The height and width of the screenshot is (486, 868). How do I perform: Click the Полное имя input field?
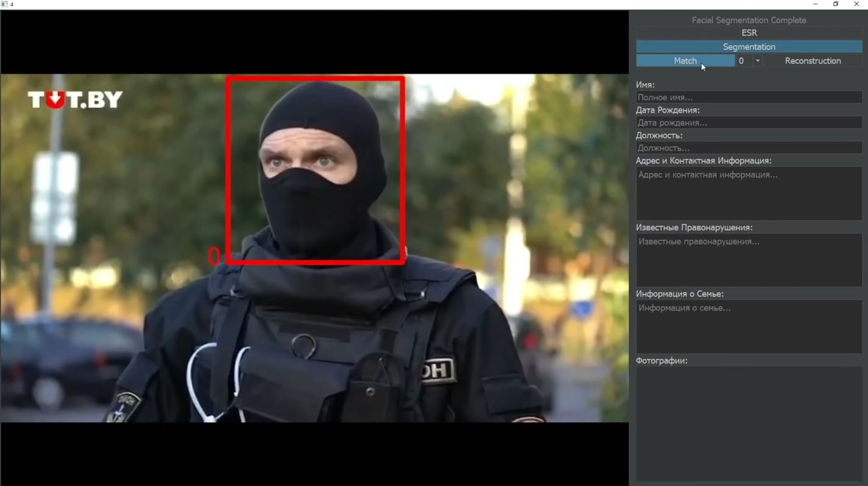click(749, 97)
